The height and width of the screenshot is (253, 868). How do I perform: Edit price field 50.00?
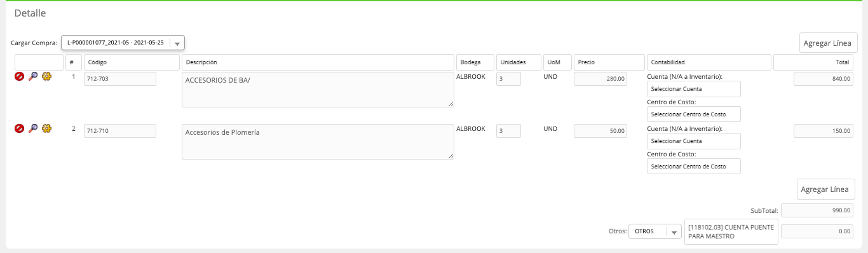(600, 131)
